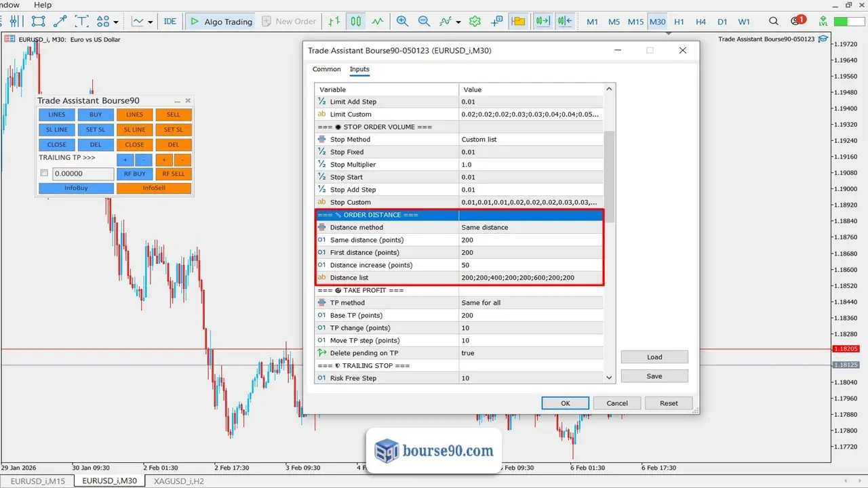The height and width of the screenshot is (488, 868).
Task: Select the bar chart type icon
Action: coord(334,21)
